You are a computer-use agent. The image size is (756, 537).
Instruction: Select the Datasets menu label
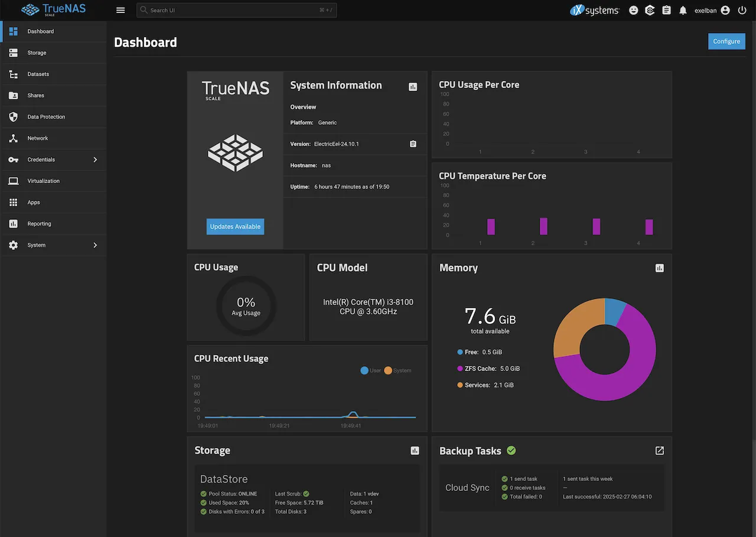click(x=38, y=74)
